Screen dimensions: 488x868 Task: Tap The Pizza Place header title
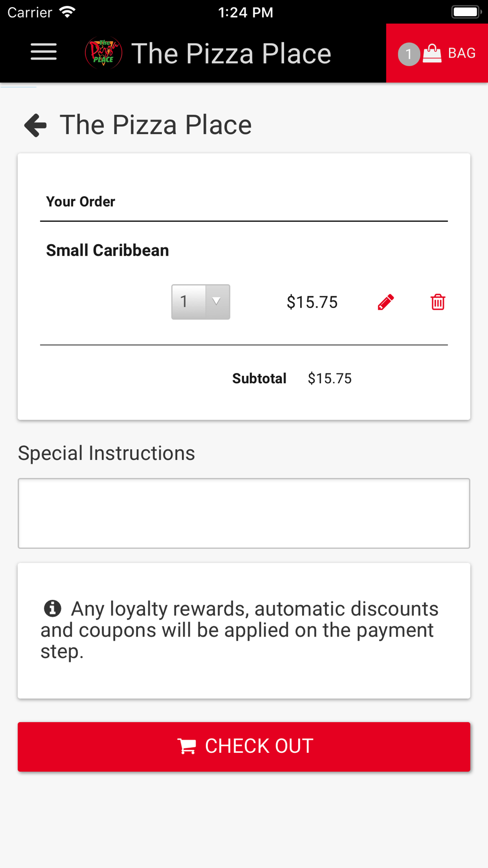coord(231,53)
